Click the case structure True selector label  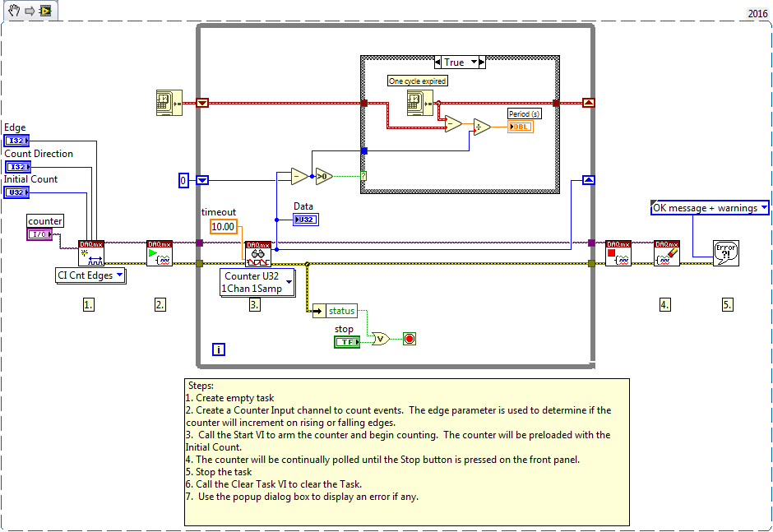coord(454,62)
